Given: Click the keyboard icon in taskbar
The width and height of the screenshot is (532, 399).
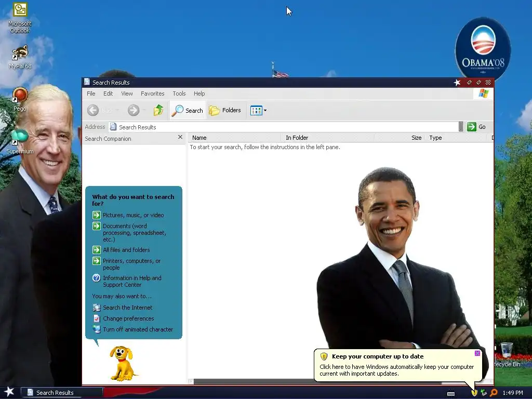Looking at the screenshot, I should coord(451,393).
